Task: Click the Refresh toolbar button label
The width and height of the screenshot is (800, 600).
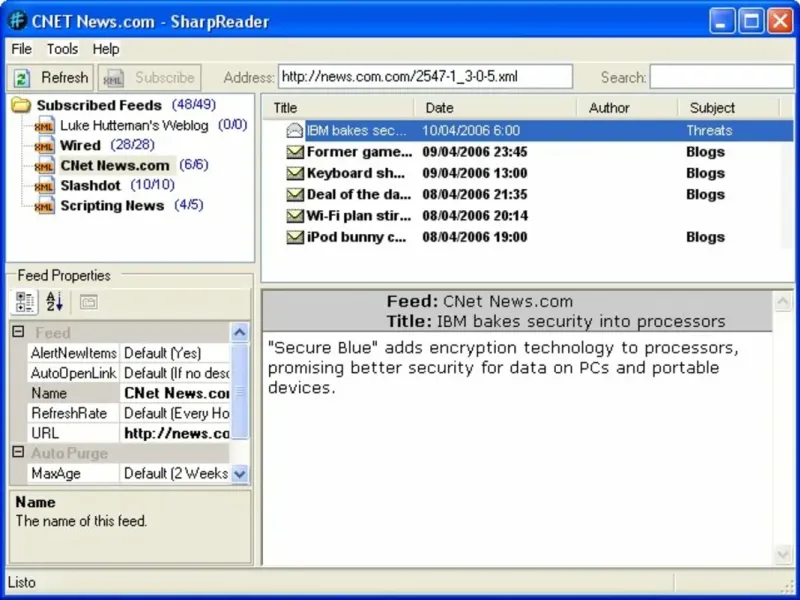Action: click(65, 78)
